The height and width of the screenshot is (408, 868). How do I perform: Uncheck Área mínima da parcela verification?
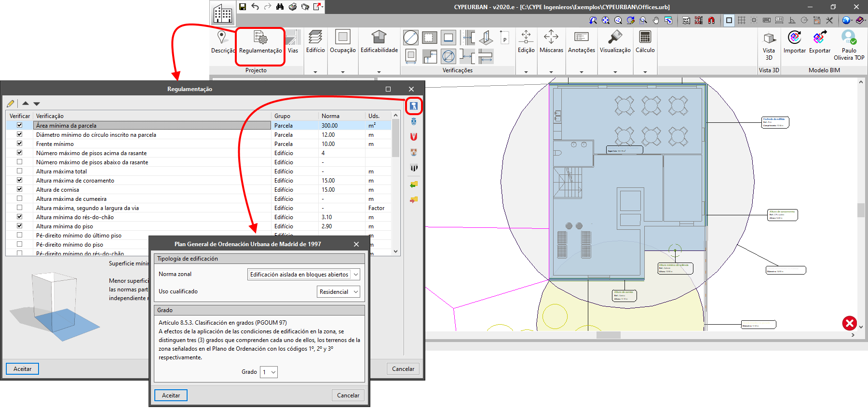(x=20, y=125)
